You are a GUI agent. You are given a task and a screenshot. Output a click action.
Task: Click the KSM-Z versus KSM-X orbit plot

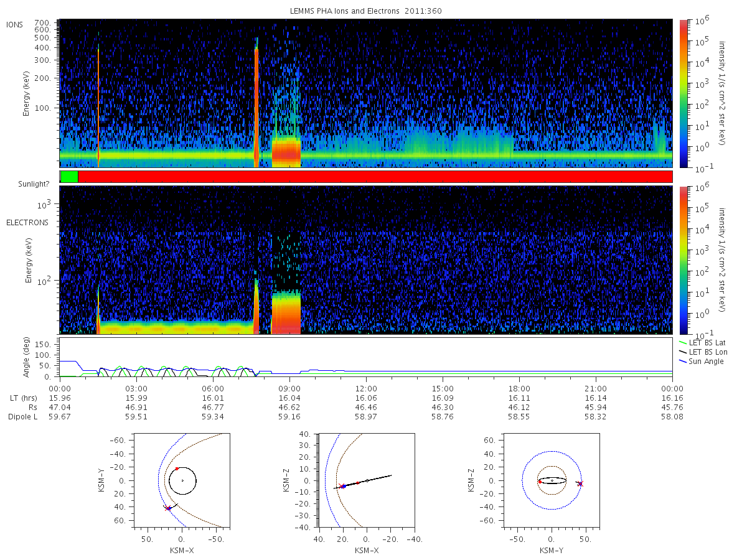click(x=367, y=481)
